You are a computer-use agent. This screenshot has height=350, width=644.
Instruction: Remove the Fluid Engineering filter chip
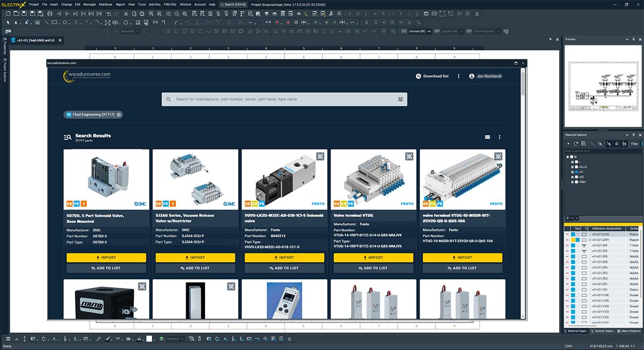pyautogui.click(x=119, y=114)
